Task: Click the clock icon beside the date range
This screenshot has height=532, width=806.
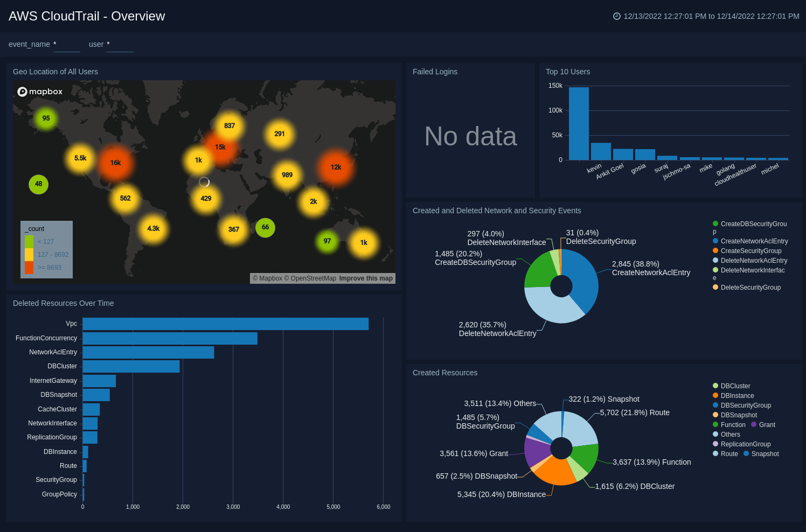Action: pos(616,16)
